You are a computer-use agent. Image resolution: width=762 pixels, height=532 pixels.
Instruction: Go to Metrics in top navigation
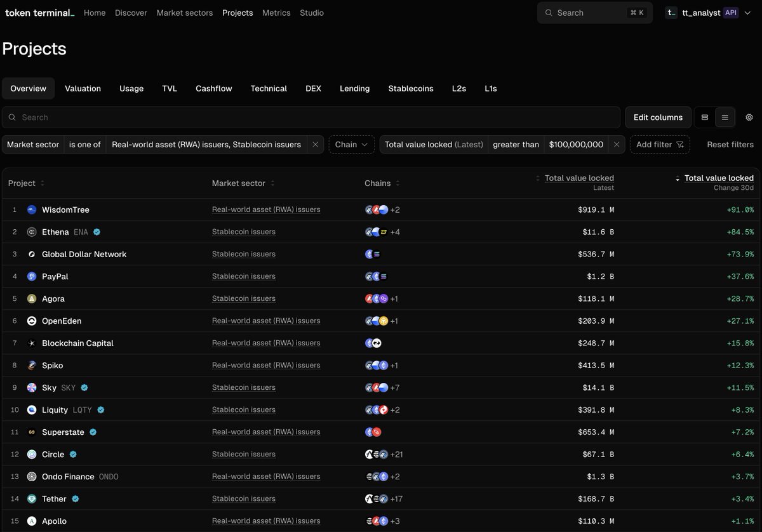click(x=276, y=13)
